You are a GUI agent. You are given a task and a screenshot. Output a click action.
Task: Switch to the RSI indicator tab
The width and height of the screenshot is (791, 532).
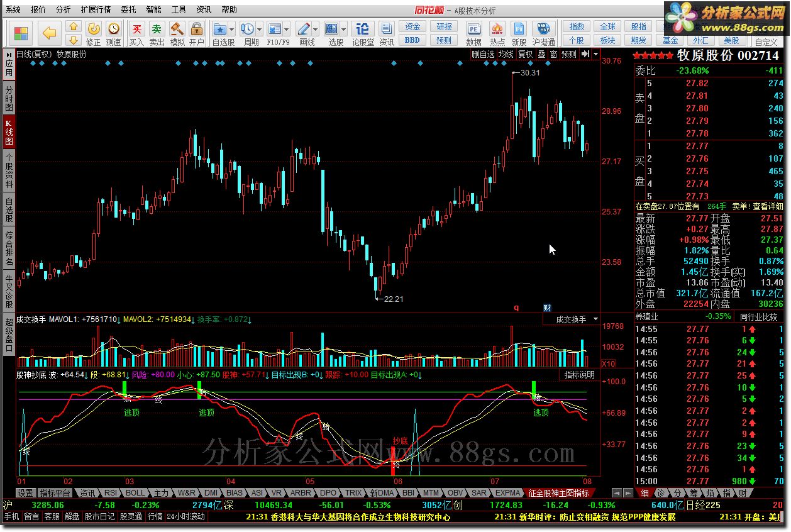[110, 493]
